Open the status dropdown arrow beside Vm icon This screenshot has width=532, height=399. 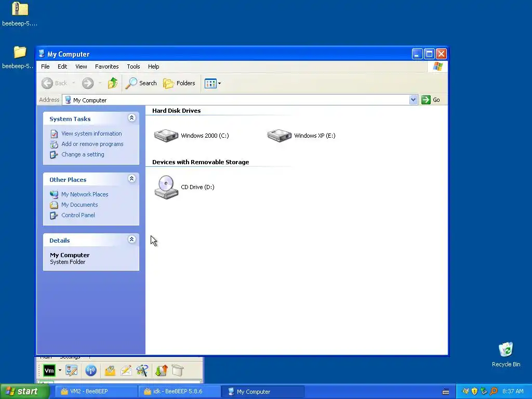60,370
